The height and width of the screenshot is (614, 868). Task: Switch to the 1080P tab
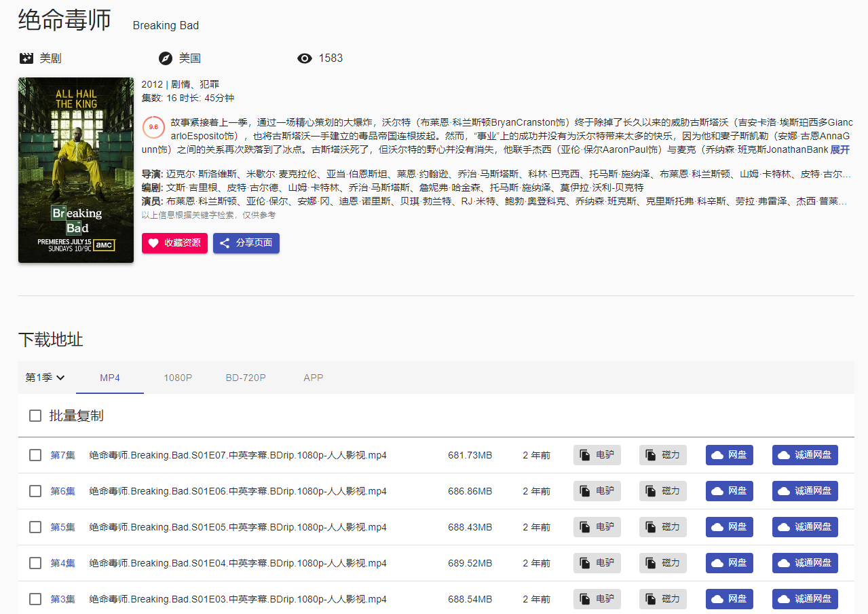click(178, 378)
